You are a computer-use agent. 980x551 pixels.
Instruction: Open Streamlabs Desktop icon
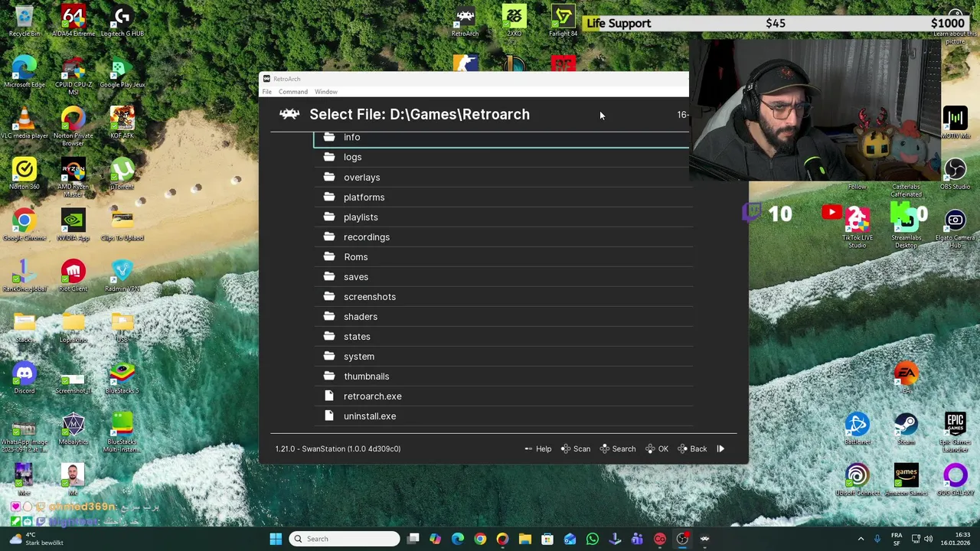pos(906,228)
